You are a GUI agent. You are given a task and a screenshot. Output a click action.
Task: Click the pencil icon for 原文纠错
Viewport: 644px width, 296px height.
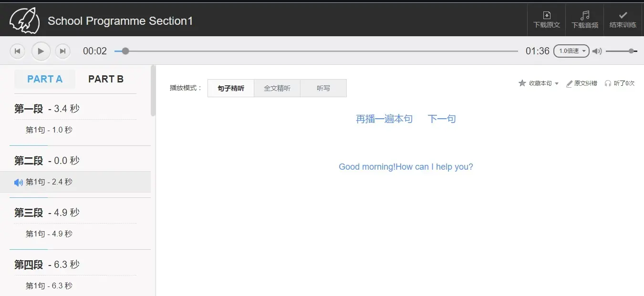coord(569,83)
